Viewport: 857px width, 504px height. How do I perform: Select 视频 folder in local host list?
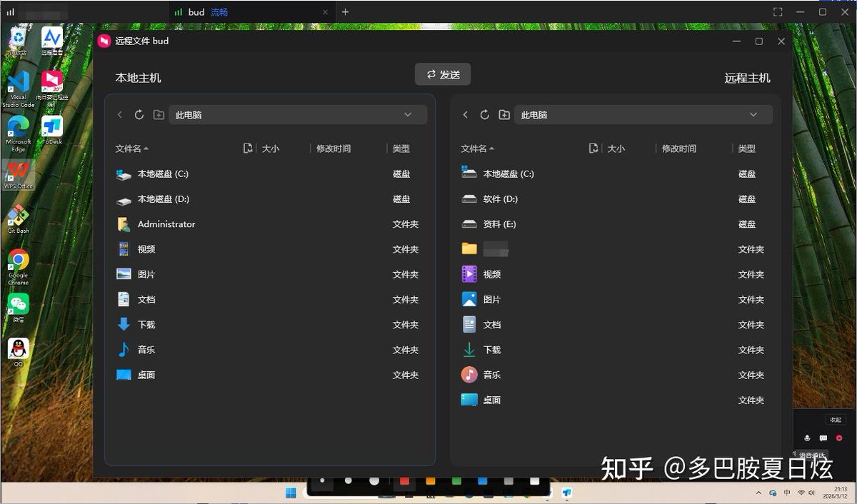[270, 249]
